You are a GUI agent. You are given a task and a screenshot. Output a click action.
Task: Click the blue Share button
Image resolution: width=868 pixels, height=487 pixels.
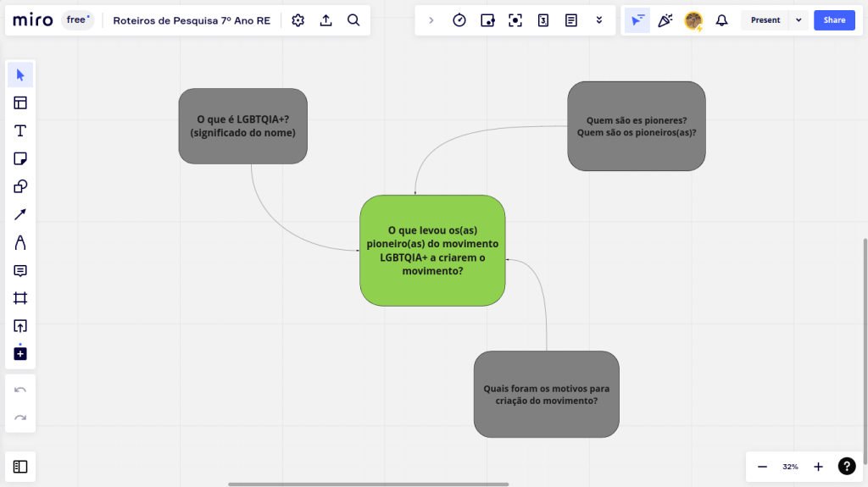(834, 20)
